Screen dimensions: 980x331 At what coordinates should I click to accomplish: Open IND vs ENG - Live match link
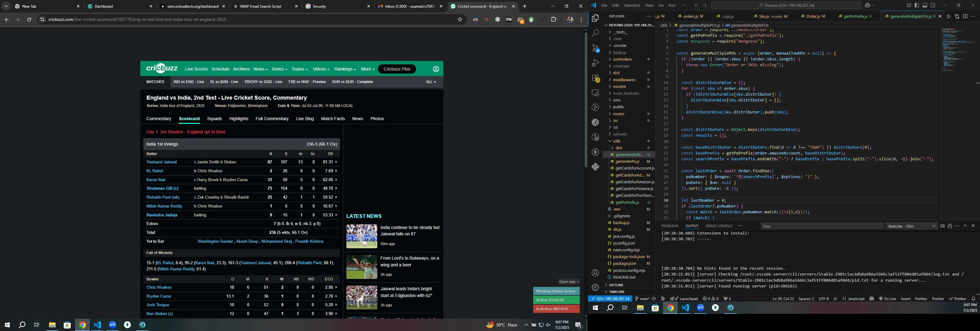188,82
